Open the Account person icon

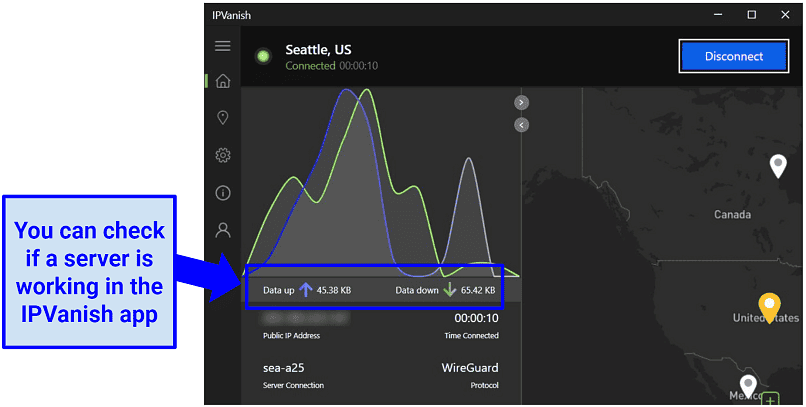tap(223, 230)
